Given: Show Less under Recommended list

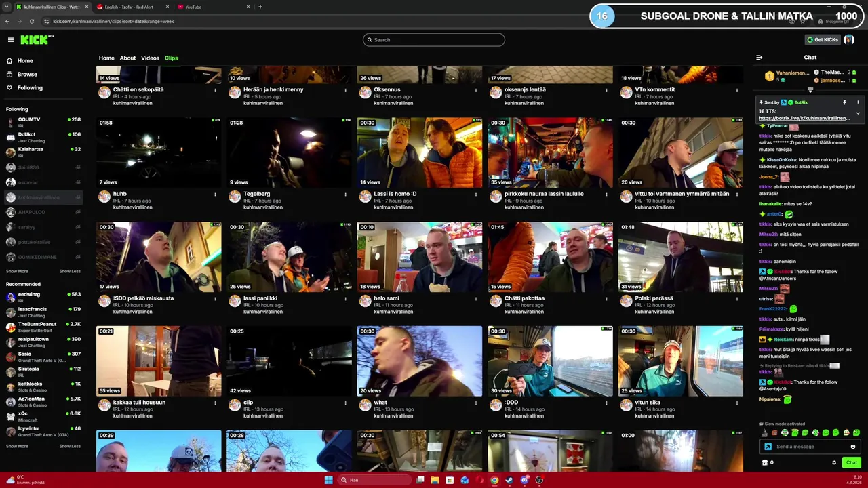Looking at the screenshot, I should pos(70,446).
